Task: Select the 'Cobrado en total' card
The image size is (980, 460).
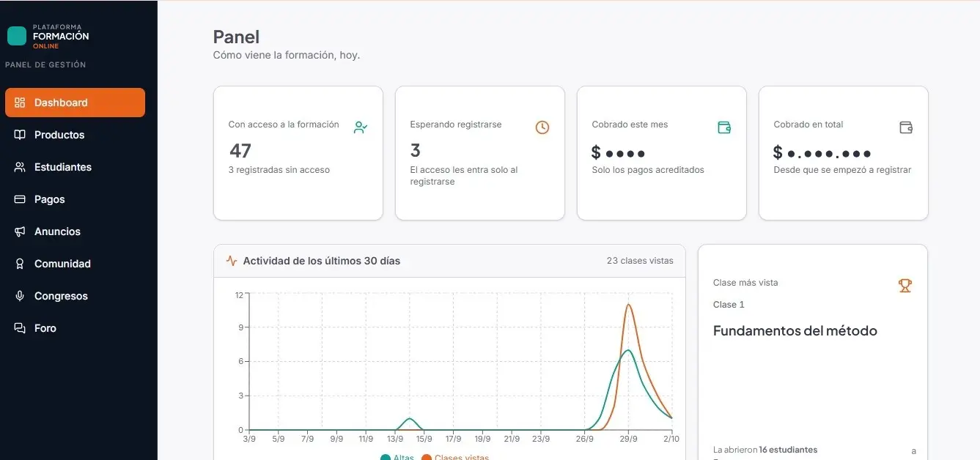Action: click(x=844, y=153)
